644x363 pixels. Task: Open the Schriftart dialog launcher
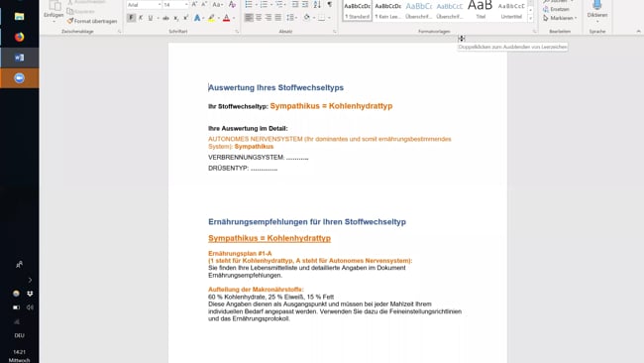(x=237, y=32)
